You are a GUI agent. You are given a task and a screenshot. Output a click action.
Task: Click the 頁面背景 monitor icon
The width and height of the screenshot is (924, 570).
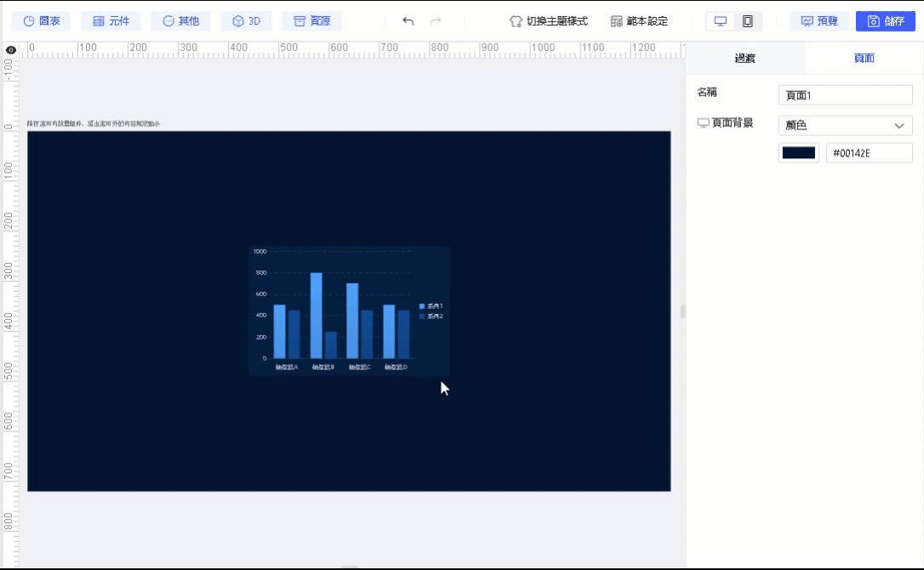pos(703,123)
